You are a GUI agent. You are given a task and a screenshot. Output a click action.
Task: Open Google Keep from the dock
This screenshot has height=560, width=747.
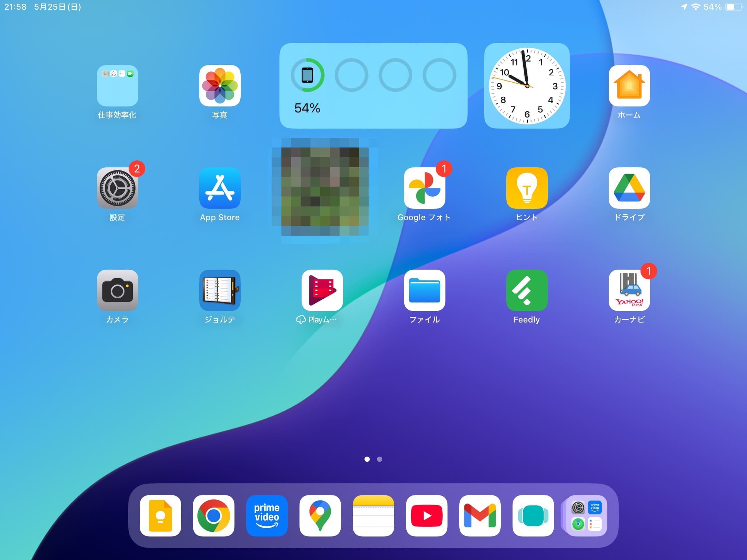[x=160, y=516]
